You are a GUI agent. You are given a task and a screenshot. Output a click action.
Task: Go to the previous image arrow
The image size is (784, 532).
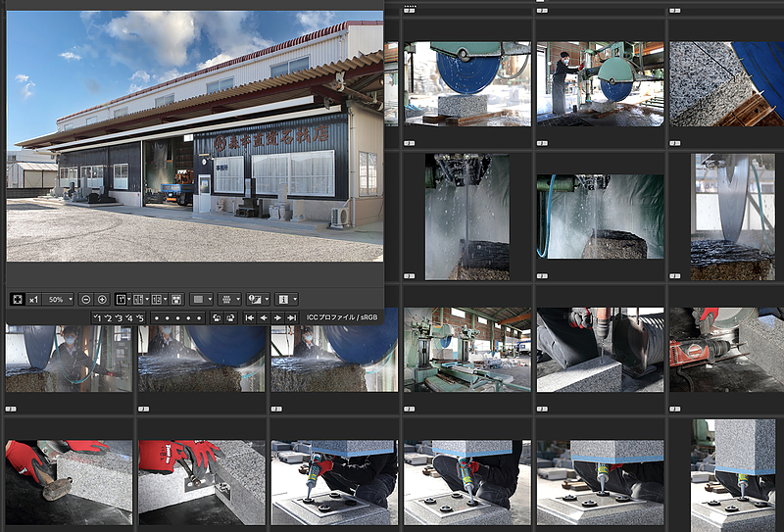(265, 318)
